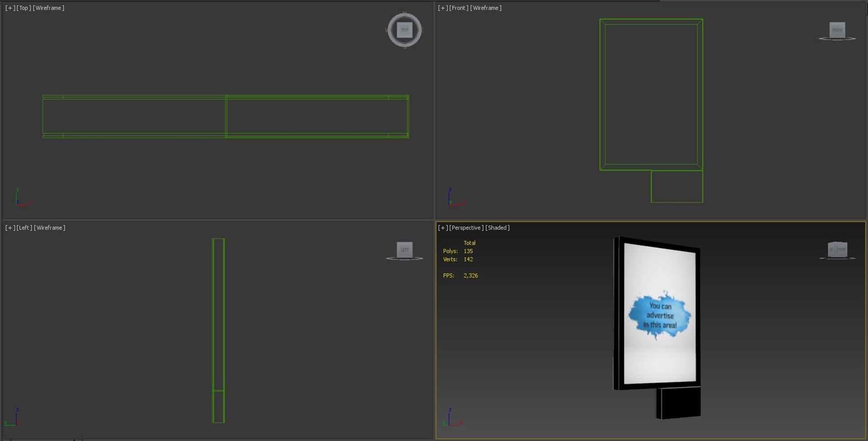868x441 pixels.
Task: Open [Wireframe] shading menu in Front viewport
Action: pyautogui.click(x=486, y=8)
